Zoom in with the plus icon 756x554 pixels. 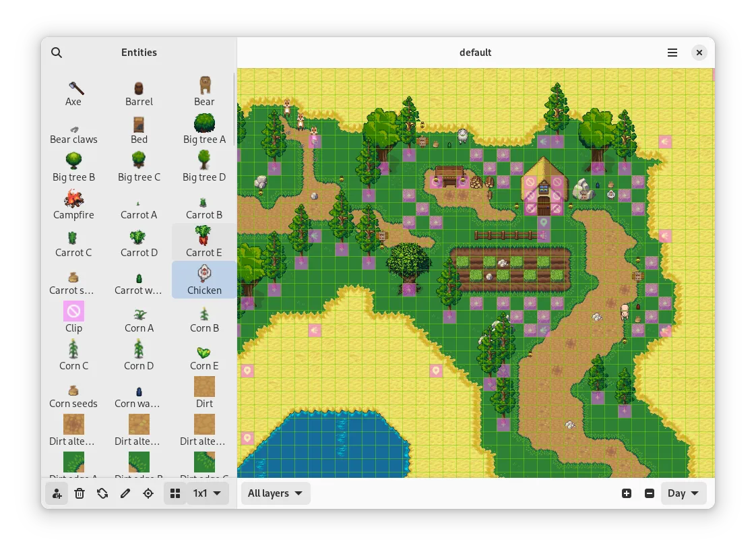627,493
